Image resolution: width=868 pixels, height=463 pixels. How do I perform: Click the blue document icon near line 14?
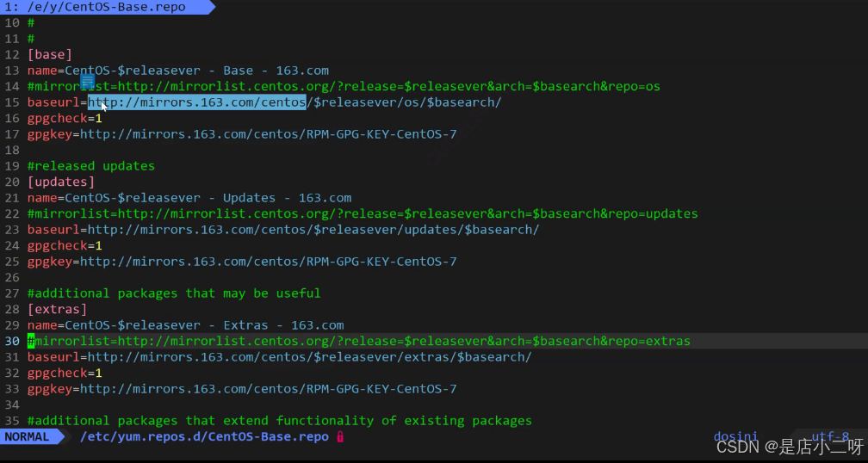[x=88, y=82]
